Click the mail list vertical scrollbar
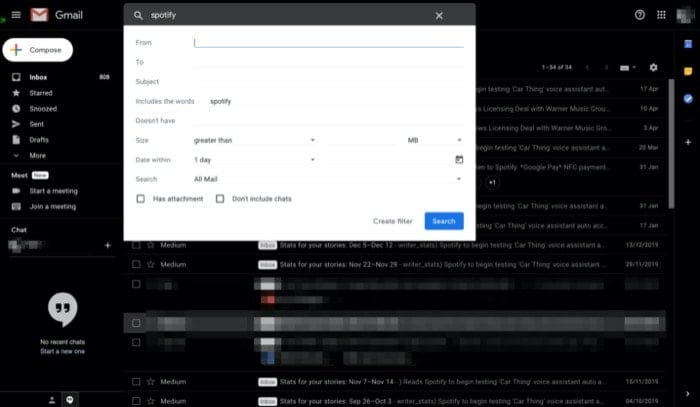Image resolution: width=700 pixels, height=407 pixels. point(671,143)
